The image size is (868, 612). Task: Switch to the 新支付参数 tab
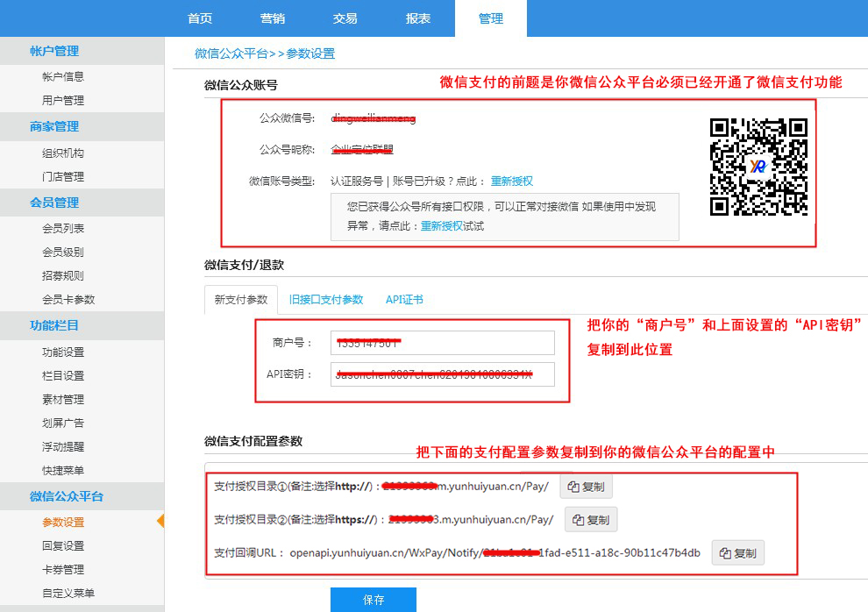click(x=241, y=300)
